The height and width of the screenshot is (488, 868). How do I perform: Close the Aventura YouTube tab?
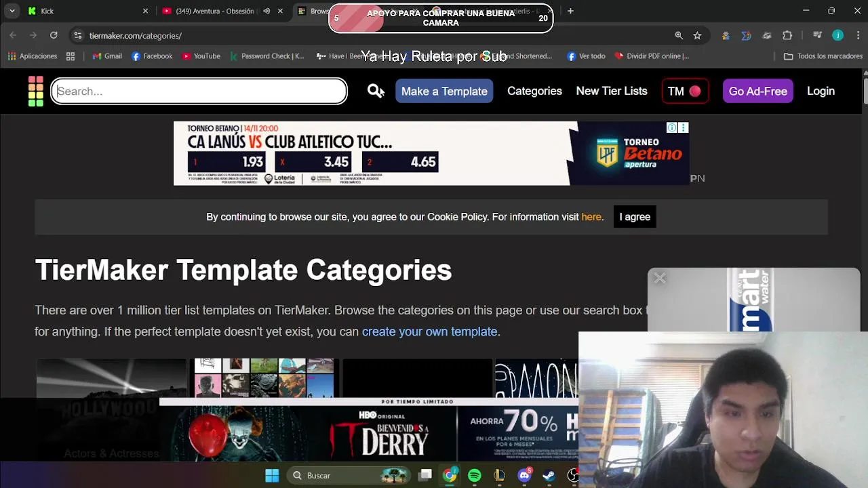[x=280, y=11]
